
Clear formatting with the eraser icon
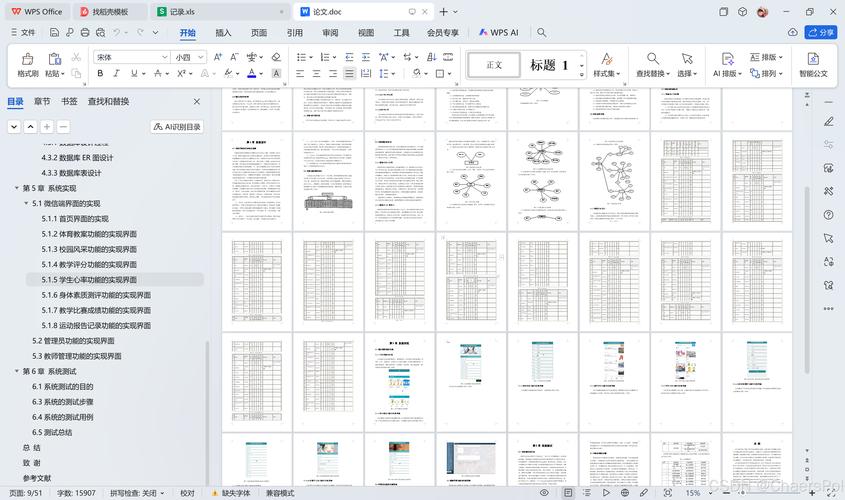[x=276, y=57]
